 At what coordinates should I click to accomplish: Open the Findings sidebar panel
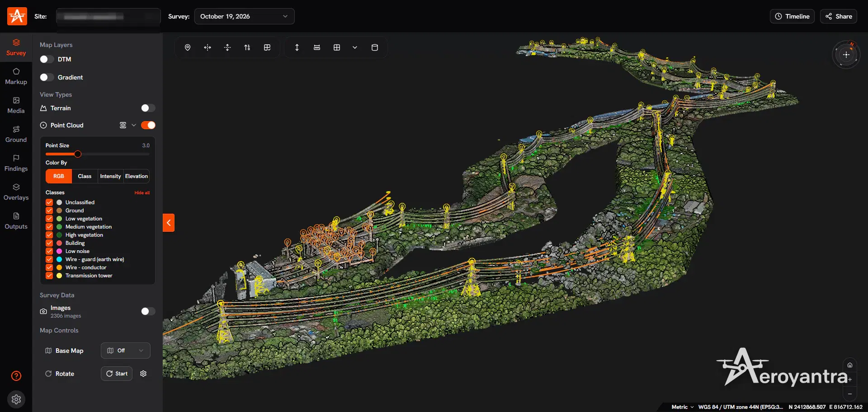16,163
